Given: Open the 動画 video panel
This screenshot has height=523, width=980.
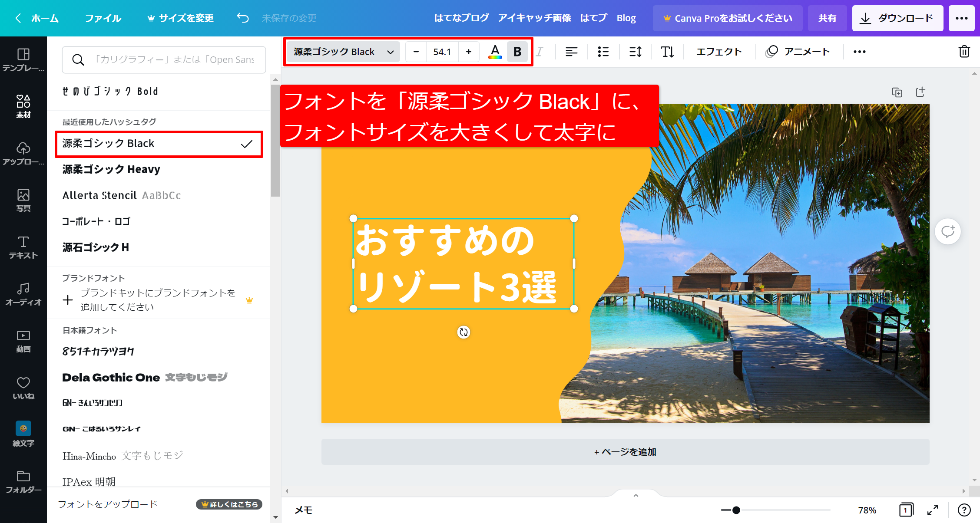Looking at the screenshot, I should [x=23, y=341].
